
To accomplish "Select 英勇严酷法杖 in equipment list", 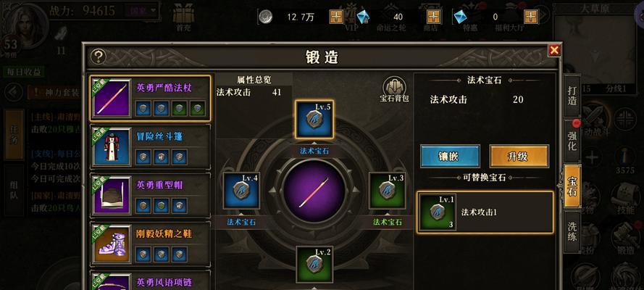I will click(x=151, y=98).
